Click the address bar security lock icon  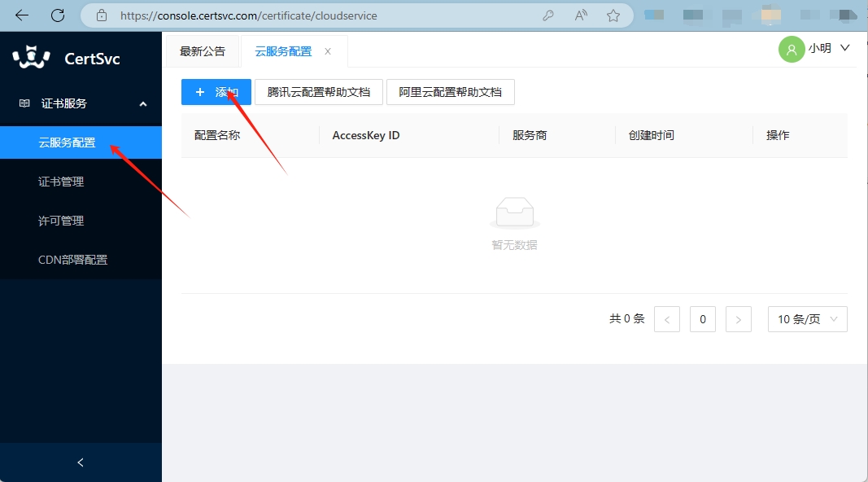coord(100,15)
